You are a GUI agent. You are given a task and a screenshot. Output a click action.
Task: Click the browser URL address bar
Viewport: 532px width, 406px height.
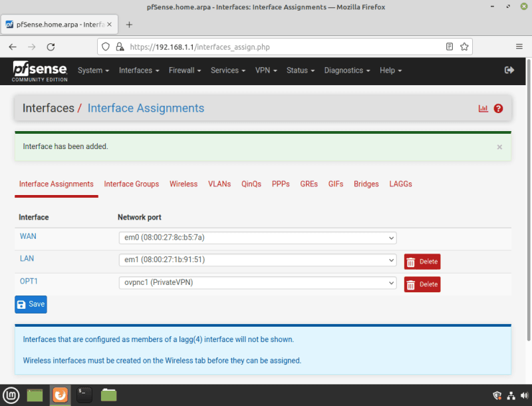(x=279, y=47)
